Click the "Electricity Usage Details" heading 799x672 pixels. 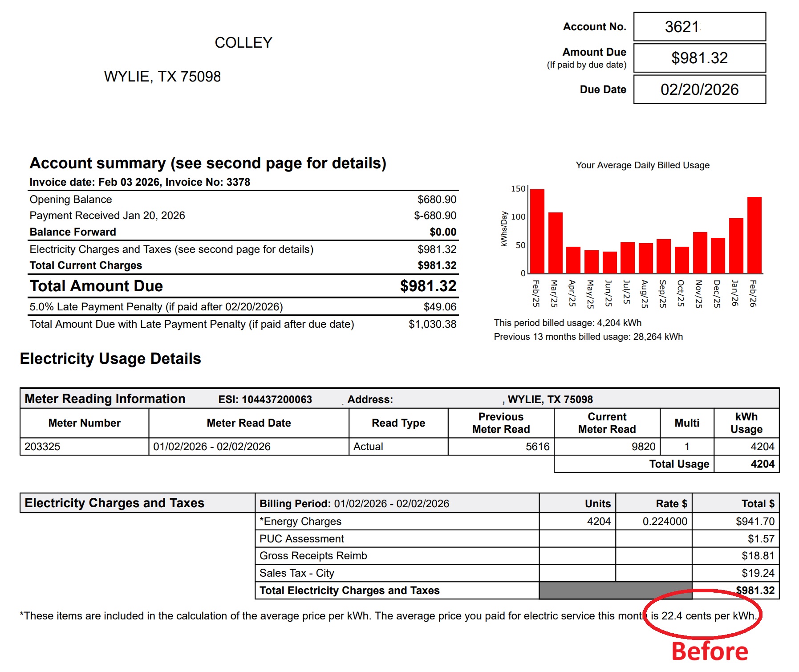(x=110, y=359)
